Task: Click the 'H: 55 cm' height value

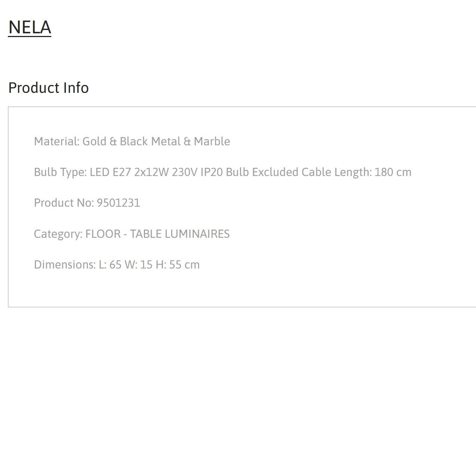Action: [178, 264]
